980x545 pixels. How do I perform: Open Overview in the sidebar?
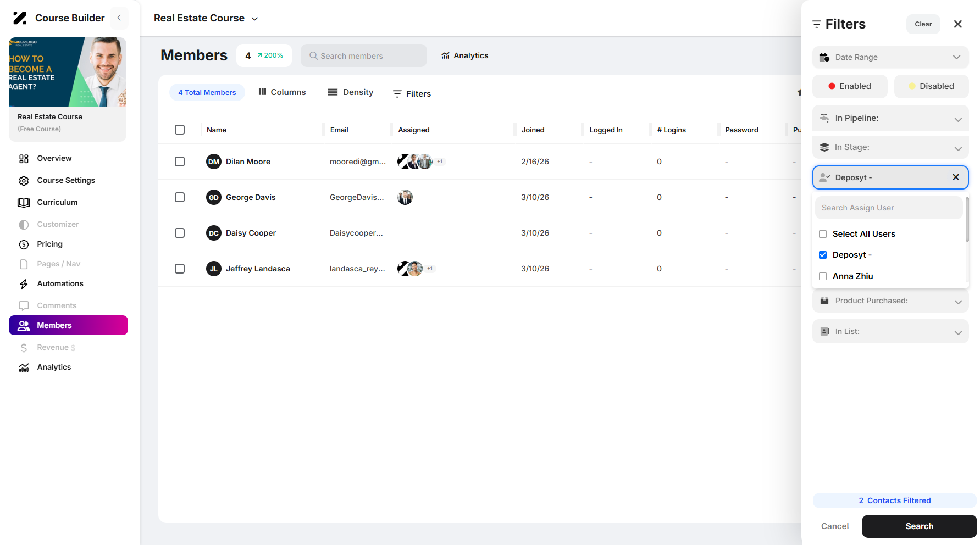(x=54, y=158)
